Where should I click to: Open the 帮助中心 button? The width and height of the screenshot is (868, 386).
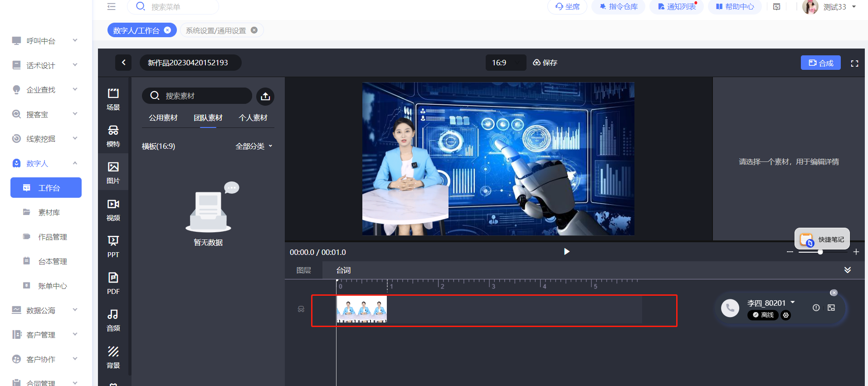pyautogui.click(x=735, y=7)
